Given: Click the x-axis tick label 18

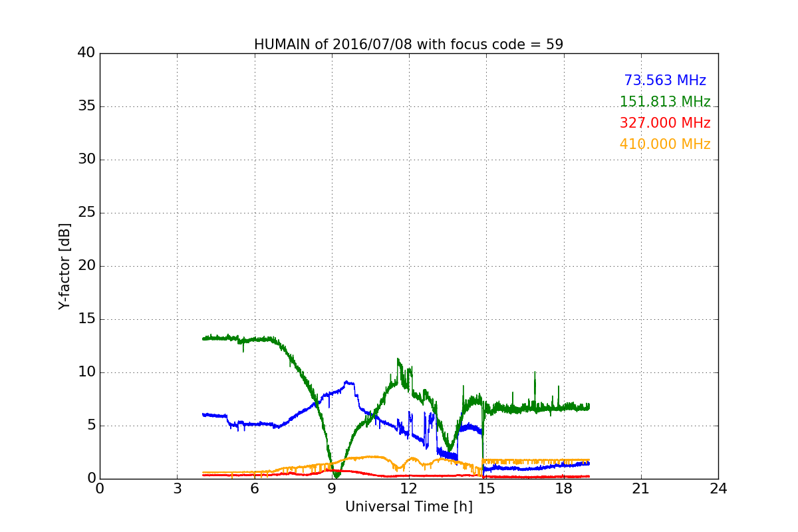Looking at the screenshot, I should coord(564,489).
